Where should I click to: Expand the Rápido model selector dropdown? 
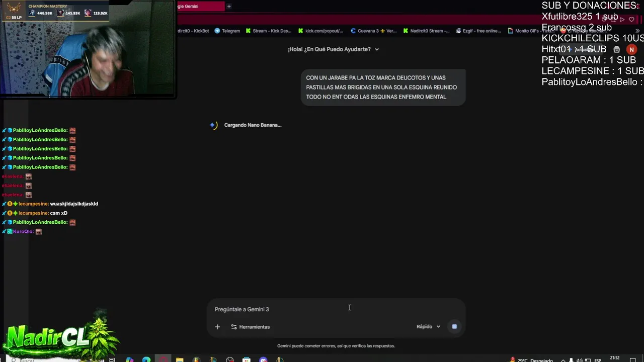(428, 327)
